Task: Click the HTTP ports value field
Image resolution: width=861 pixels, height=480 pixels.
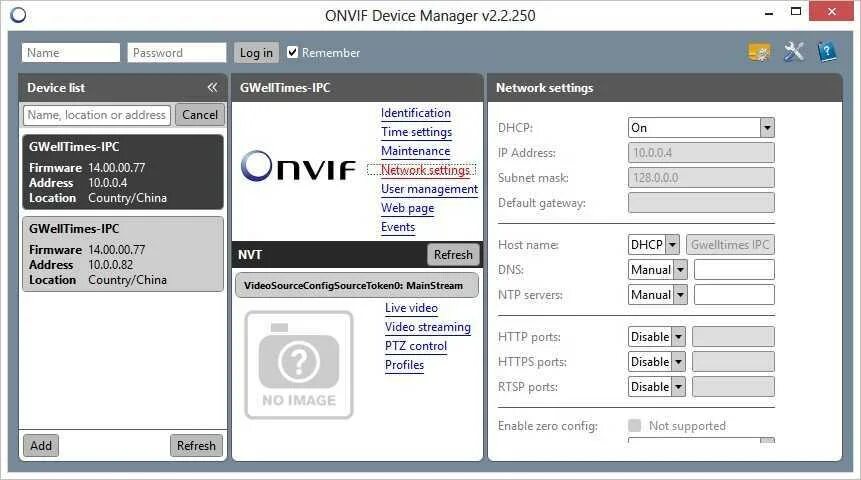Action: click(733, 337)
